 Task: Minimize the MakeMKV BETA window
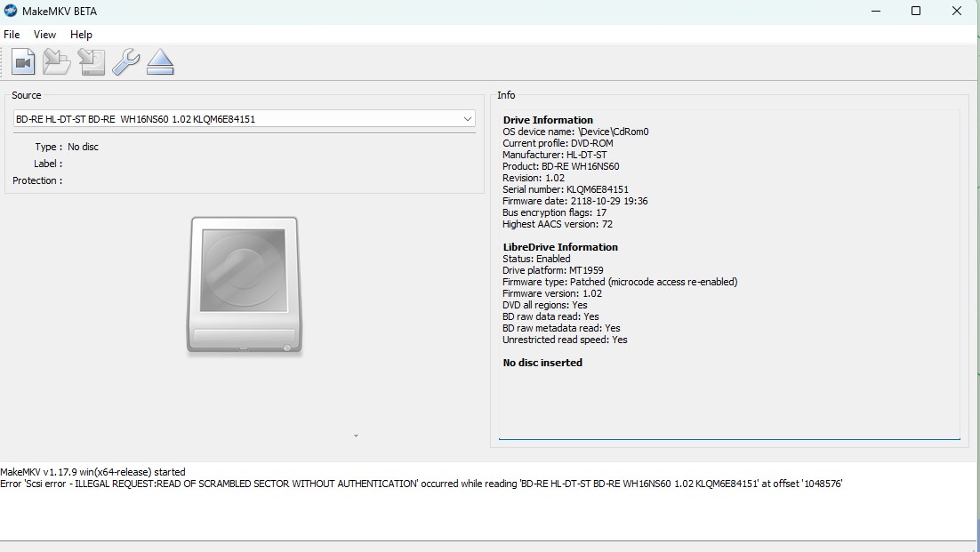(876, 12)
